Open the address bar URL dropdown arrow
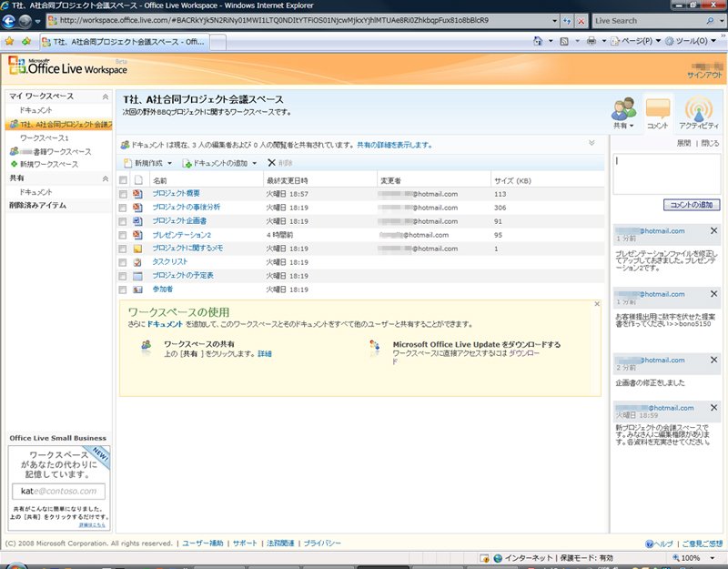The width and height of the screenshot is (728, 569). coord(554,21)
